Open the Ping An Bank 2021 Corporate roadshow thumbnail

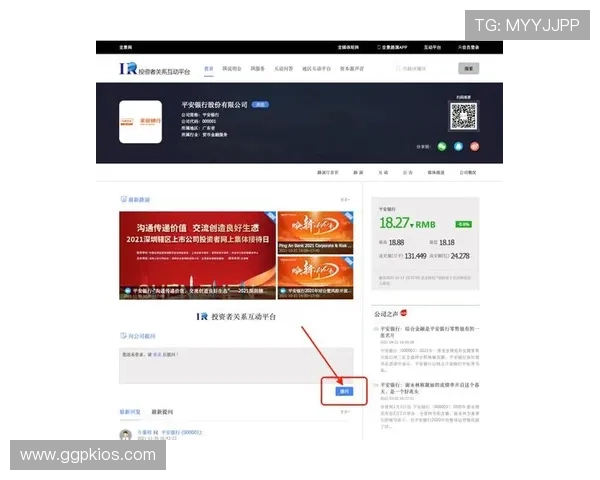point(315,233)
